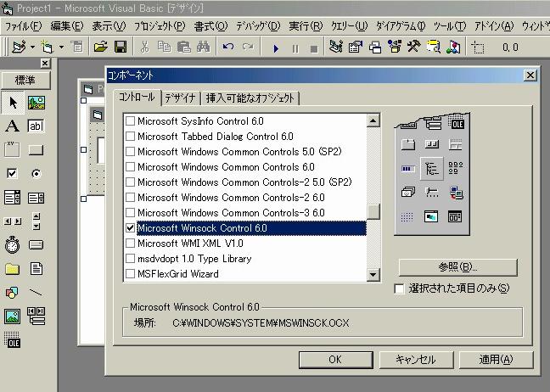The image size is (550, 392).
Task: Click the Cut scissors icon
Action: pos(144,47)
